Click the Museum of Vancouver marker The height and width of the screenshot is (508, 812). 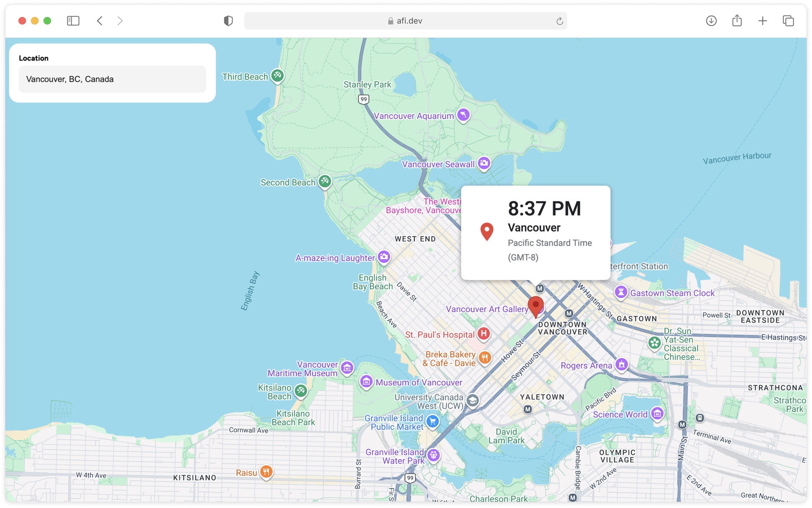click(367, 382)
